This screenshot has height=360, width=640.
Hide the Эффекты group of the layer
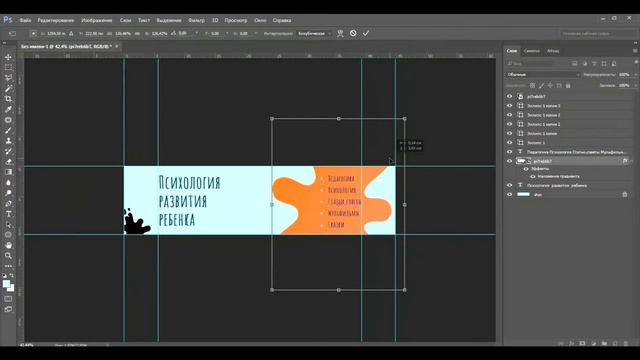coord(526,169)
